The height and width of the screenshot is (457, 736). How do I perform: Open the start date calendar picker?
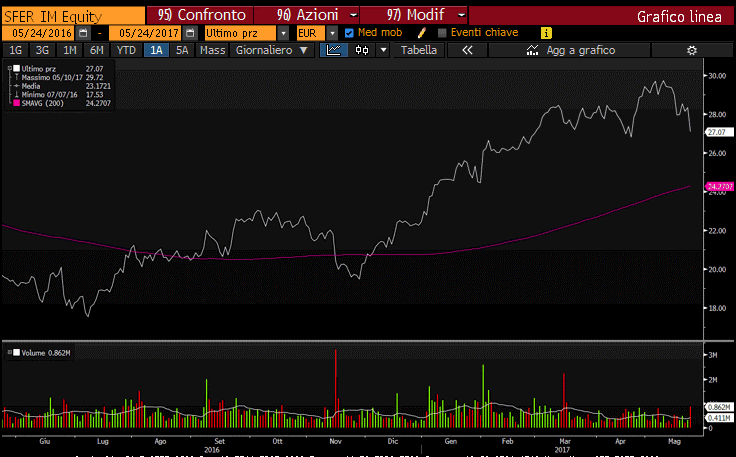[x=83, y=33]
